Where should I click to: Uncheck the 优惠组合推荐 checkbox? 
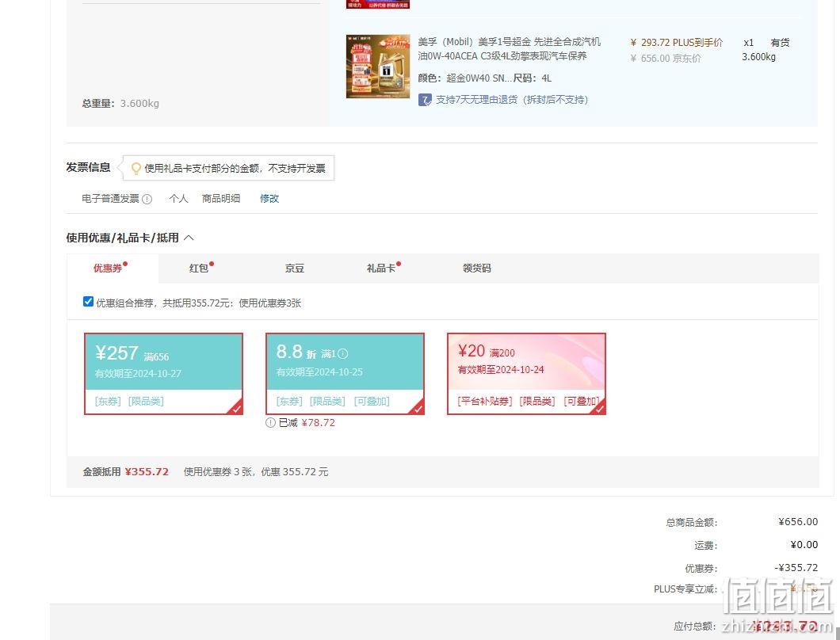(x=89, y=302)
